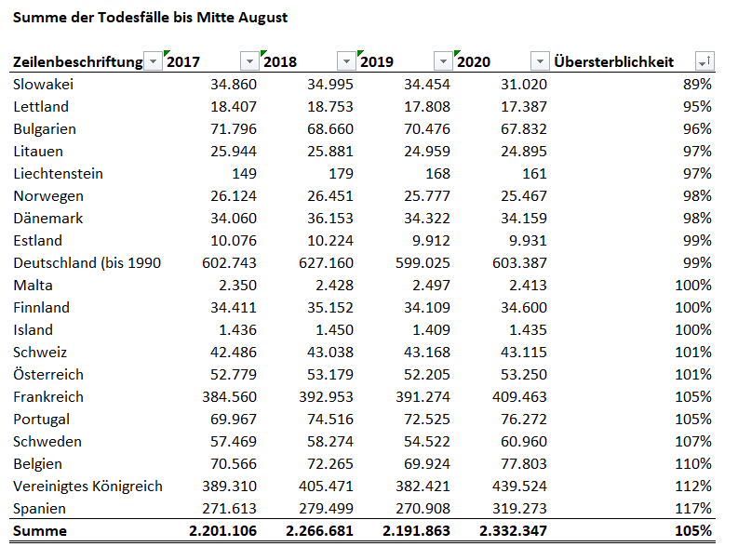Click Vereinigtes Königreich 112% cell
Screen dimensions: 738x560
(693, 487)
